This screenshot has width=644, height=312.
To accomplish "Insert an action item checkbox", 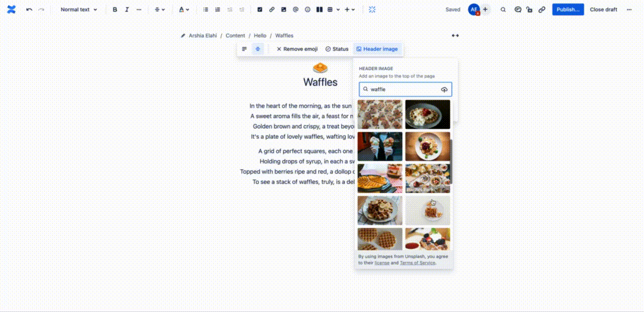I will (260, 10).
